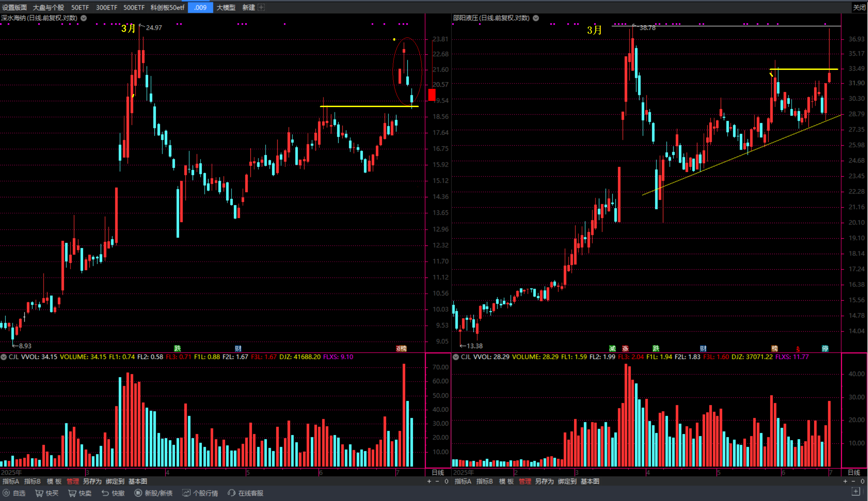Click red 管理 under the right chart
Viewport: 868px width, 501px height.
click(x=525, y=481)
